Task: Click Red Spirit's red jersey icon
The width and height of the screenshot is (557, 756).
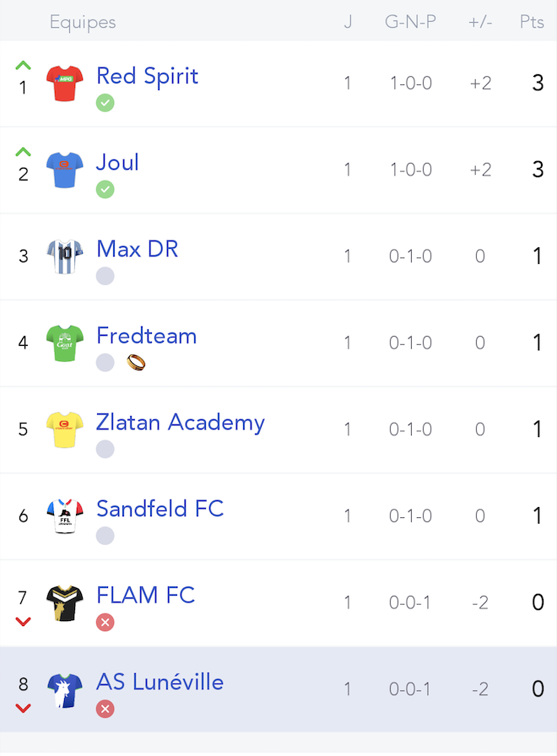Action: point(65,83)
